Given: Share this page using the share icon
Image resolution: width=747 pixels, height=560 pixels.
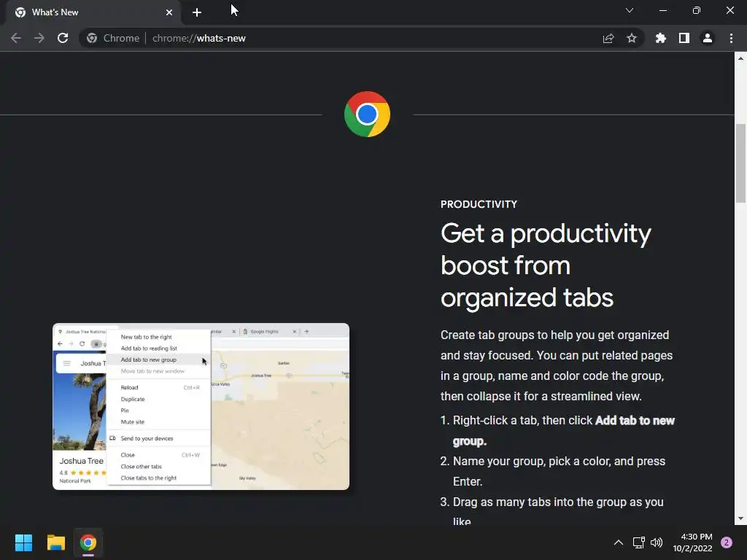Looking at the screenshot, I should (608, 38).
